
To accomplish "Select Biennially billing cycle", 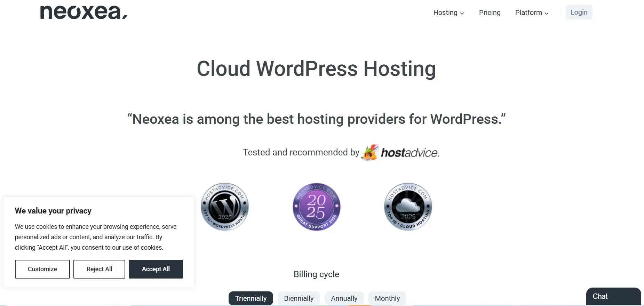I will tap(299, 298).
